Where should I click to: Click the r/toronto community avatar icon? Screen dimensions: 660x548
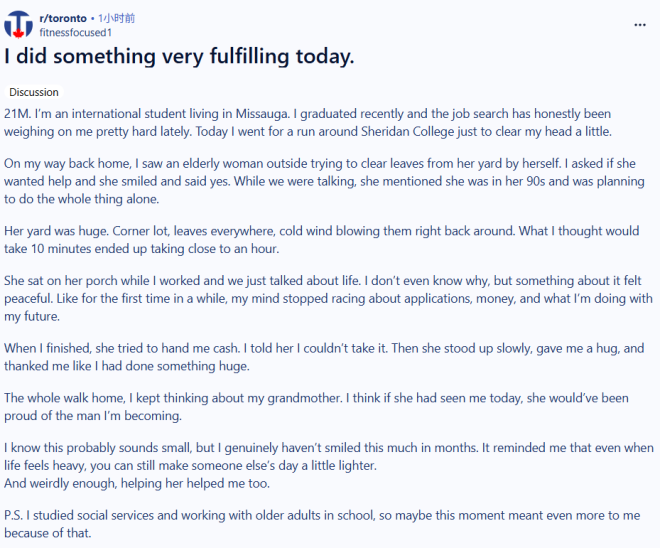(x=19, y=24)
